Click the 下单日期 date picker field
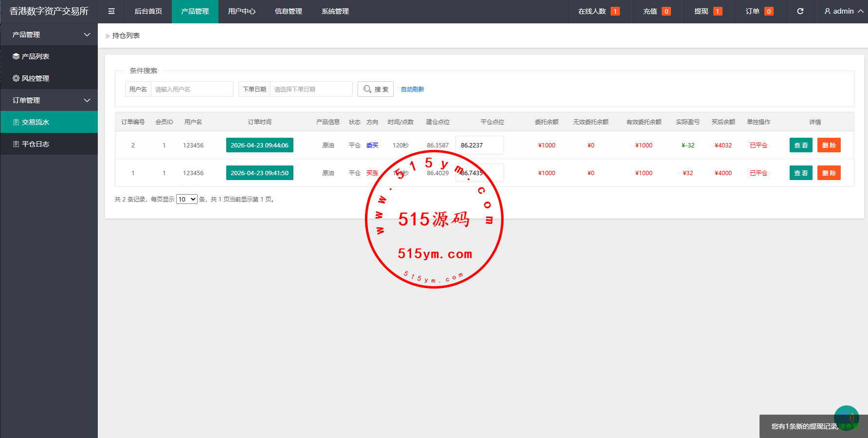 pyautogui.click(x=310, y=89)
